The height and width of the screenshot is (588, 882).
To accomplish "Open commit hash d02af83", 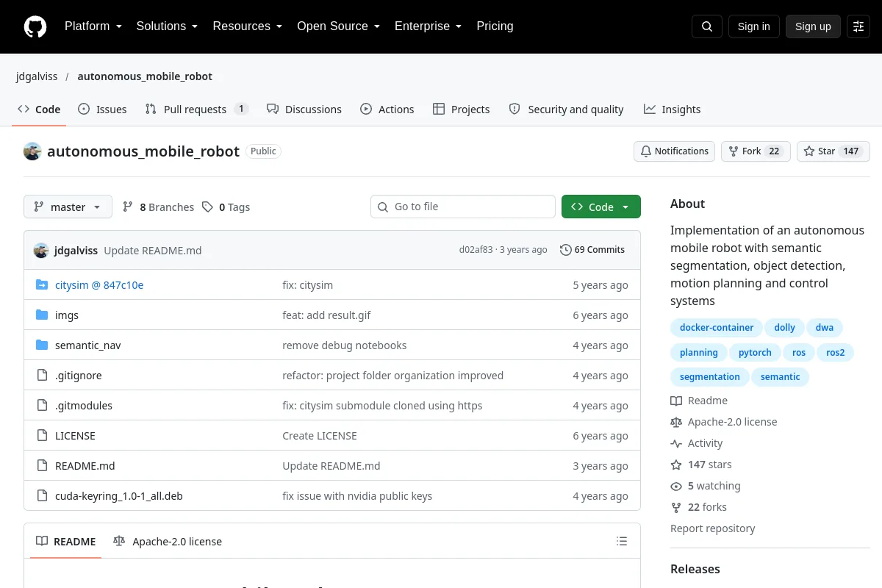I will (x=476, y=250).
